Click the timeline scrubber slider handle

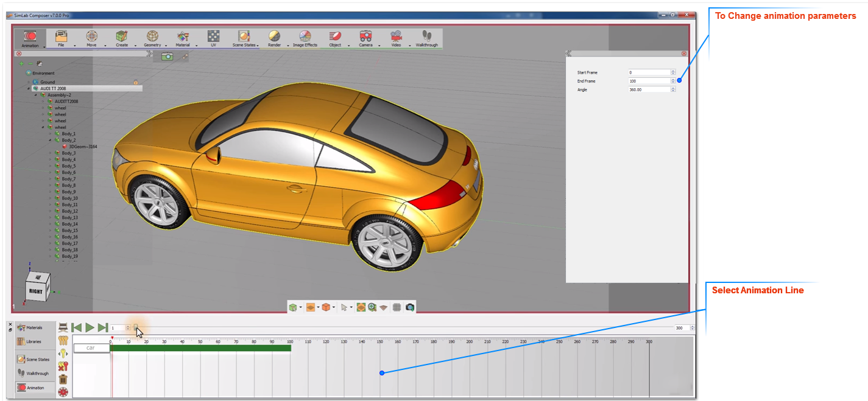(136, 328)
